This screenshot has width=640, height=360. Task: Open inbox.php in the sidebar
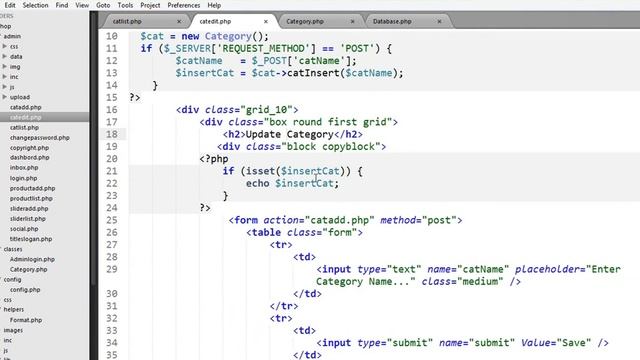click(24, 168)
